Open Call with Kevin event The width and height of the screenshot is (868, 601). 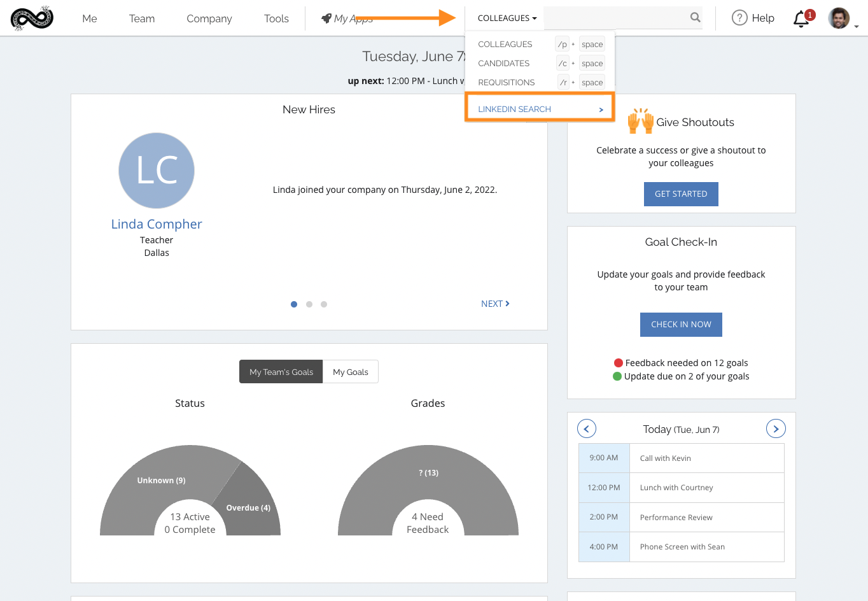[706, 458]
